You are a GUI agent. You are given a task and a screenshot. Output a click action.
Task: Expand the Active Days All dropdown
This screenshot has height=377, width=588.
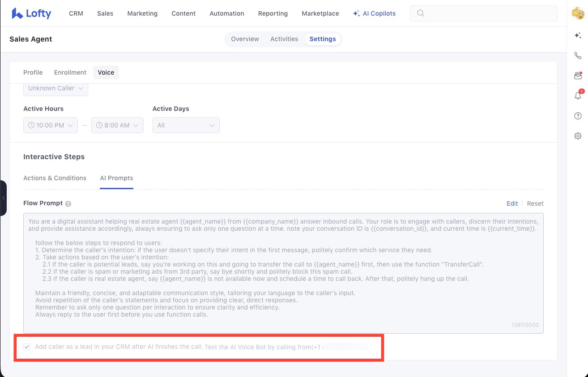coord(186,125)
